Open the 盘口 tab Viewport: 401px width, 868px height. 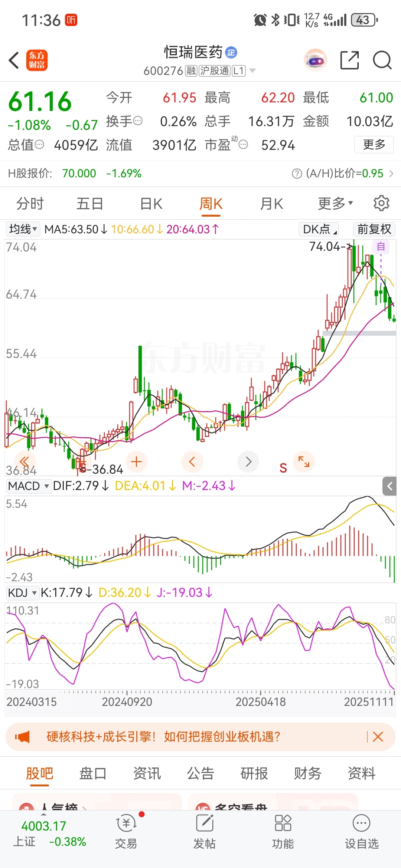coord(93,773)
